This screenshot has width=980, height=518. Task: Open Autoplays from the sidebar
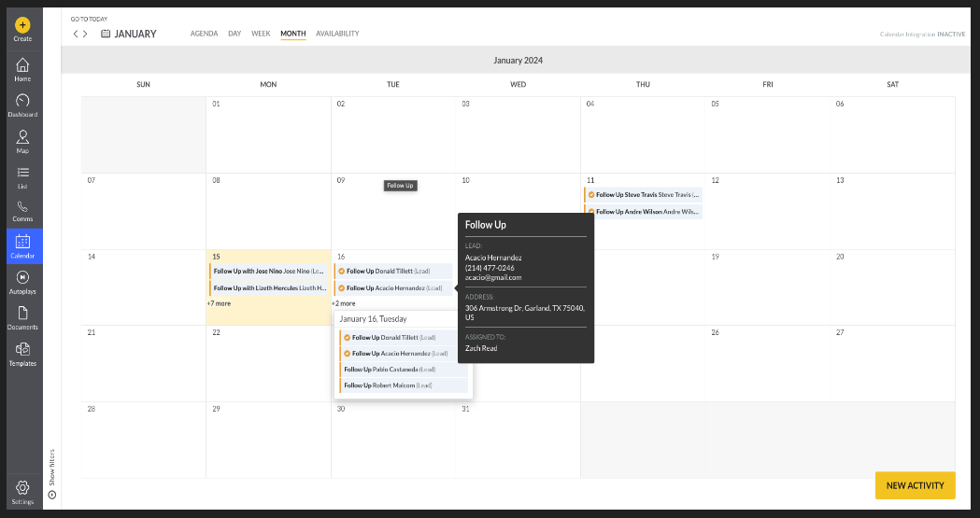[x=22, y=282]
